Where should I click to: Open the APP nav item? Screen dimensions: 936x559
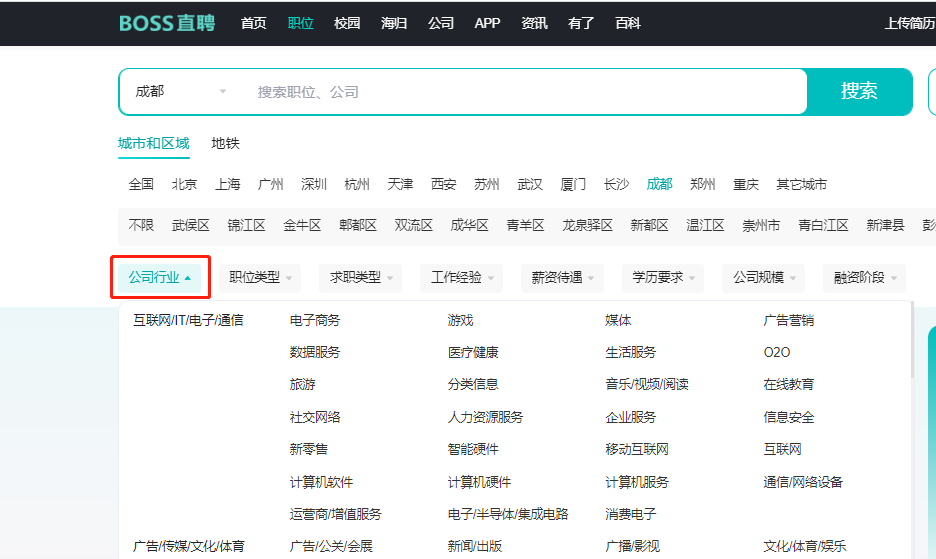[x=487, y=23]
